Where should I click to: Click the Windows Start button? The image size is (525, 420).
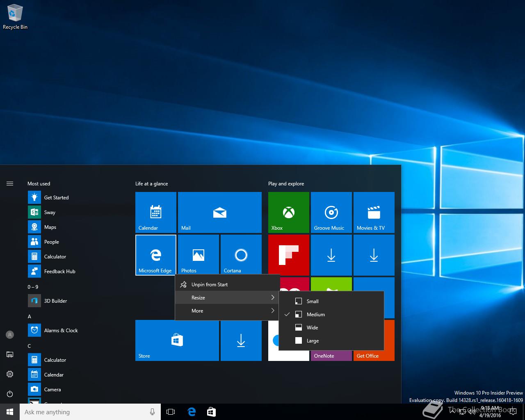pos(10,412)
